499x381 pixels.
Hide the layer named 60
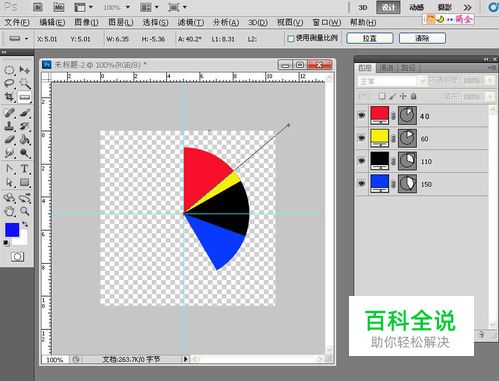pyautogui.click(x=362, y=138)
